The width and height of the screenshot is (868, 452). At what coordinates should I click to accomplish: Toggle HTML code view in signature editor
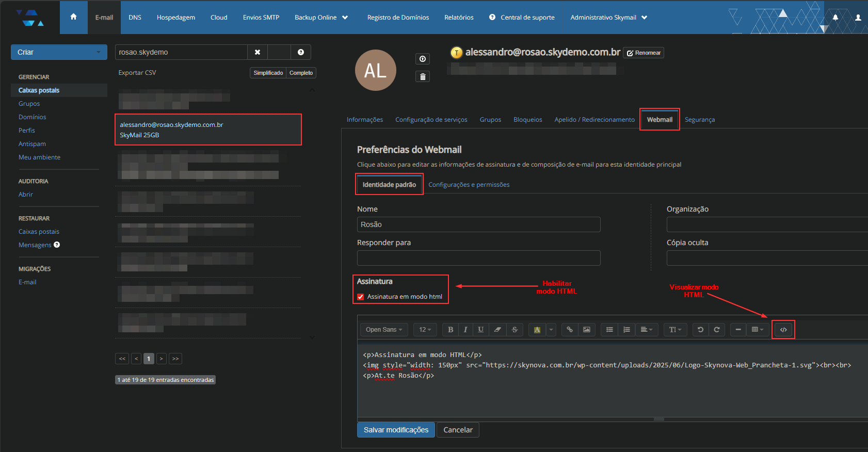783,330
